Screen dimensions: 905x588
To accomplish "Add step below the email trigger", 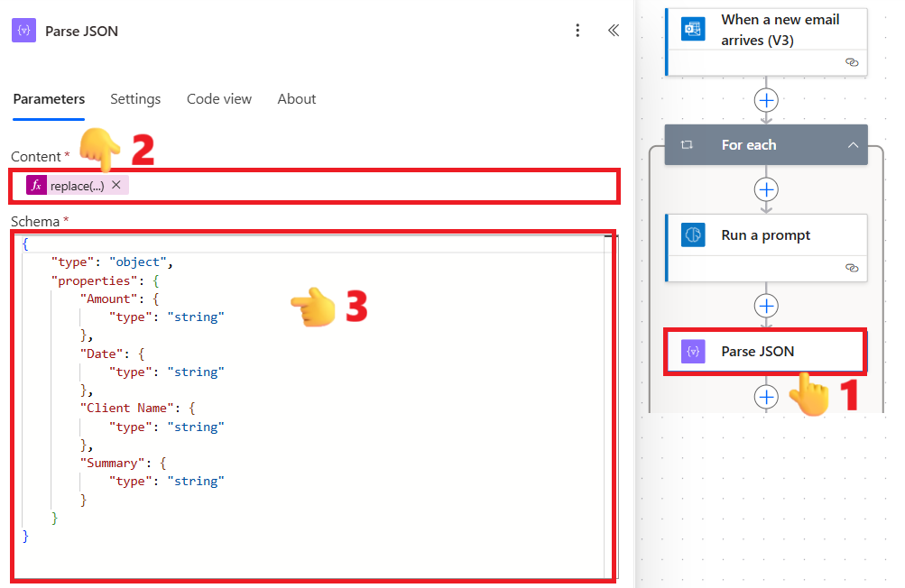I will (x=766, y=99).
